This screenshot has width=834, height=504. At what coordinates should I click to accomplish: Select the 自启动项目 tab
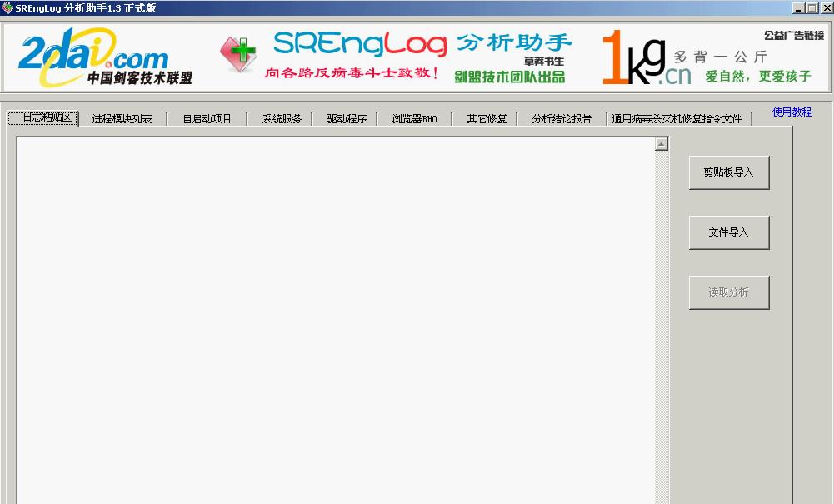[207, 119]
